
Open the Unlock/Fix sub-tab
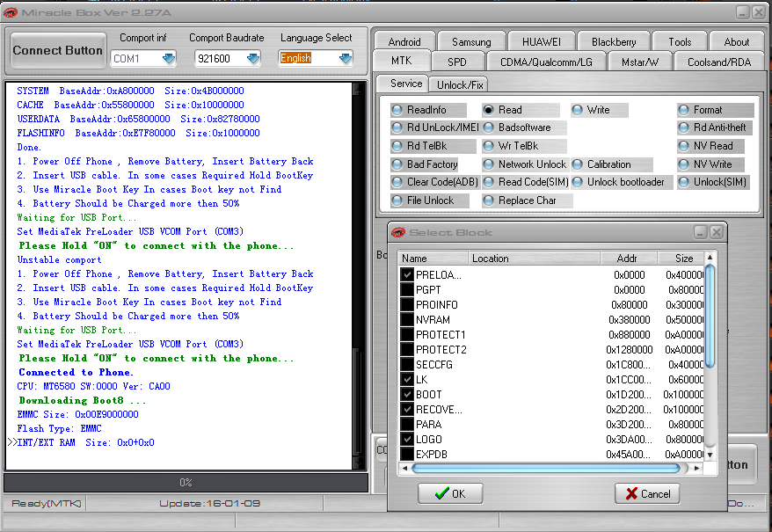[460, 84]
